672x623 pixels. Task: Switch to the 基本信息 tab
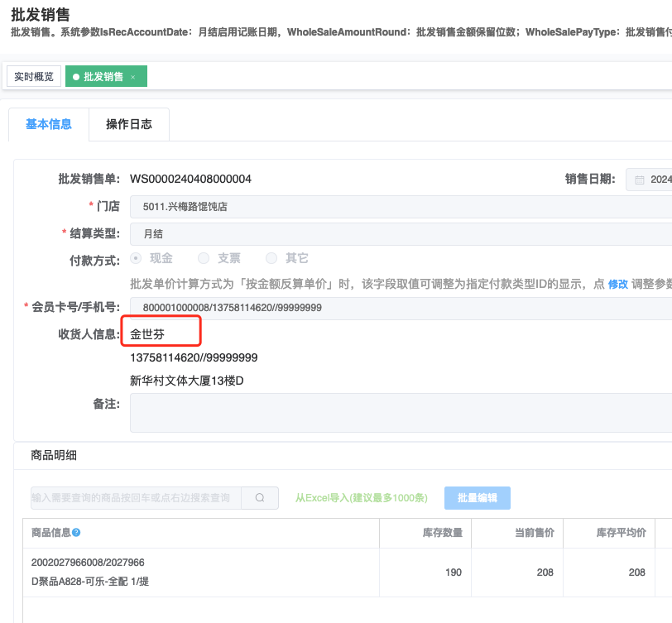[x=49, y=125]
